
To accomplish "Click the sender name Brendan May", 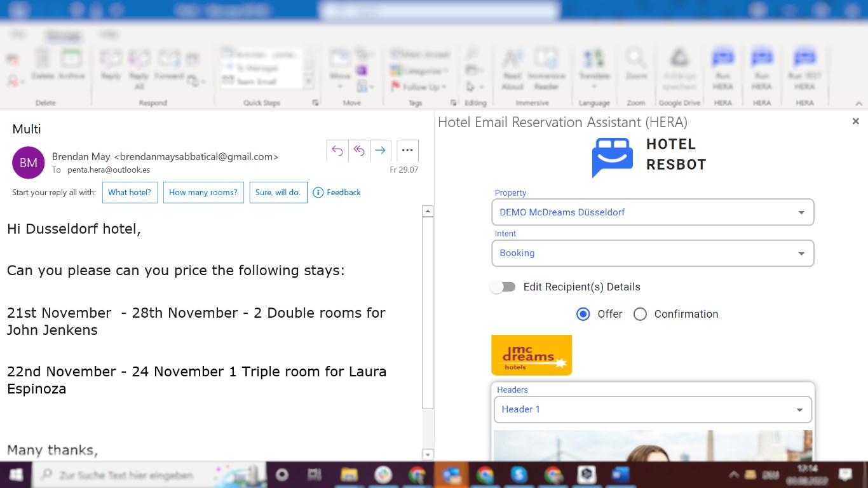I will (81, 156).
